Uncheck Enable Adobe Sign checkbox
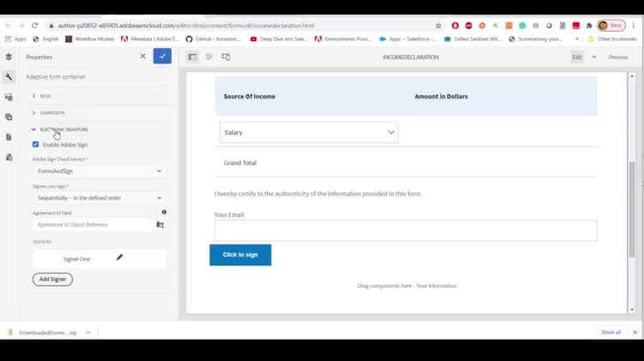Image resolution: width=644 pixels, height=361 pixels. pos(35,144)
